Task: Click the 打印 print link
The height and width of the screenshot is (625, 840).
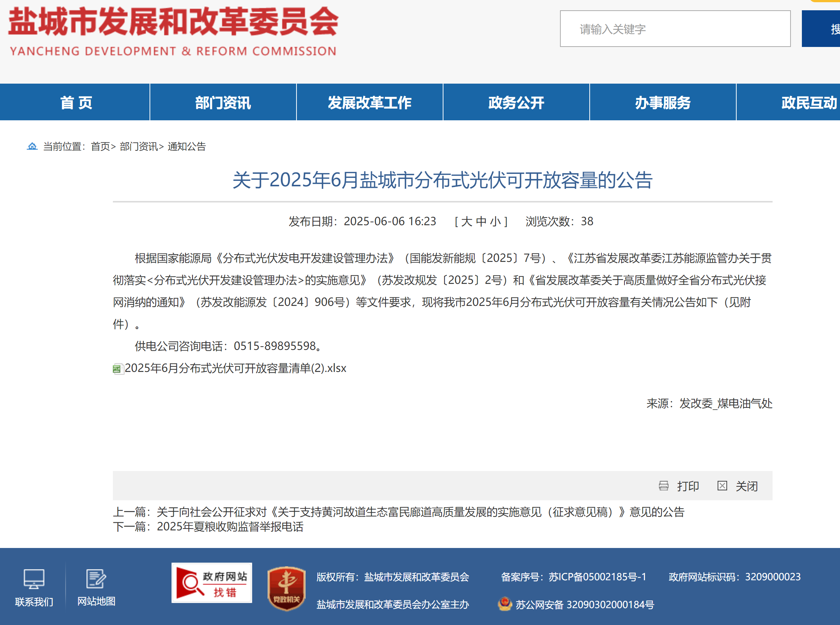Action: (x=688, y=486)
